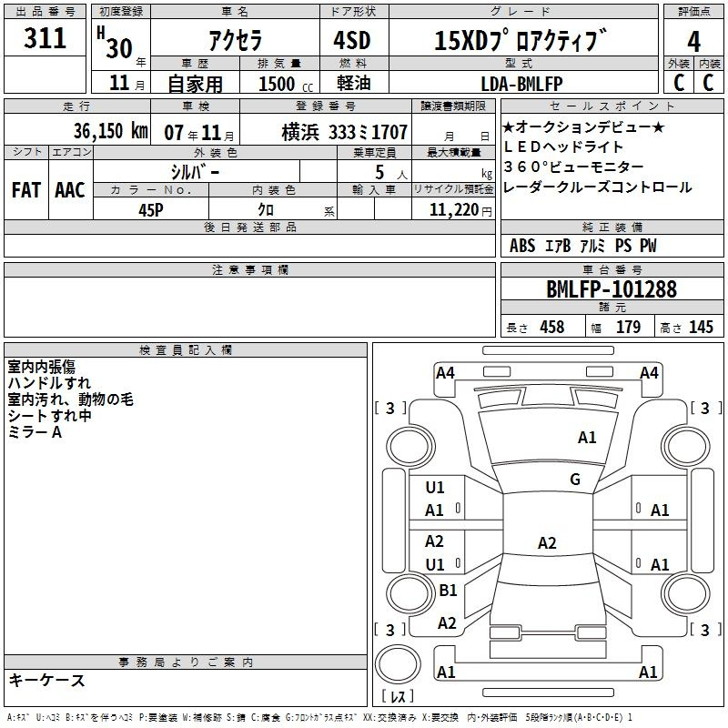Click the front-left wheel icon on diagram
This screenshot has height=728, width=728.
tap(410, 447)
